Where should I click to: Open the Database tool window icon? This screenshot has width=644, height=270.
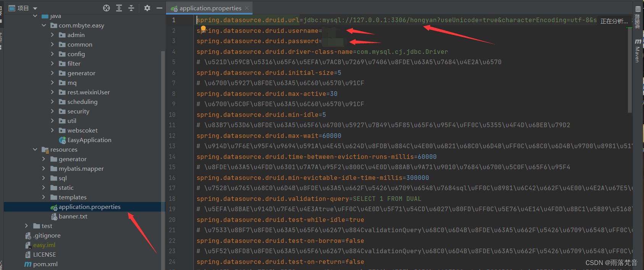(x=638, y=8)
